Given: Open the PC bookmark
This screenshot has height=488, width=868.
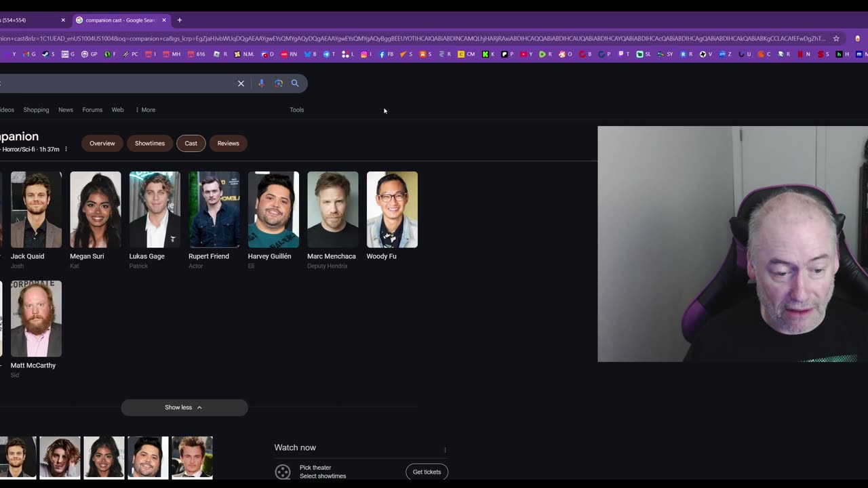Looking at the screenshot, I should pos(130,54).
